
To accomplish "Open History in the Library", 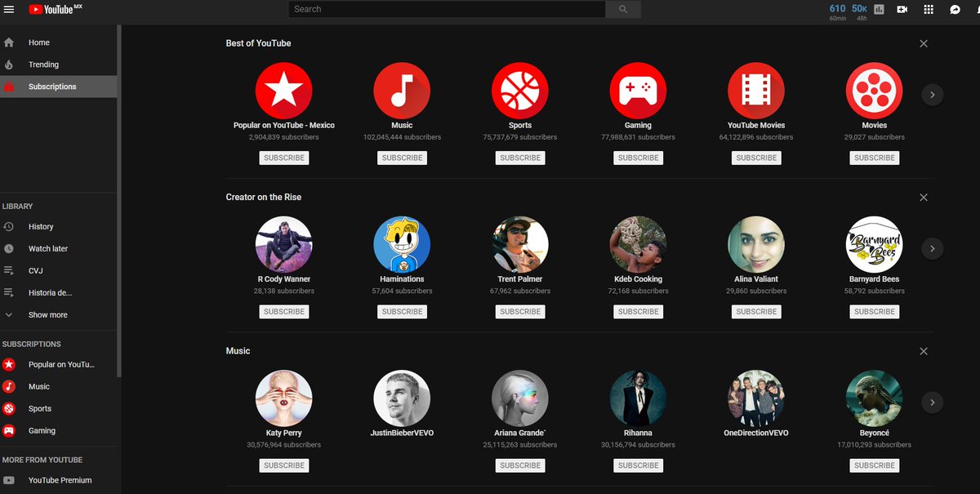I will 59,226.
